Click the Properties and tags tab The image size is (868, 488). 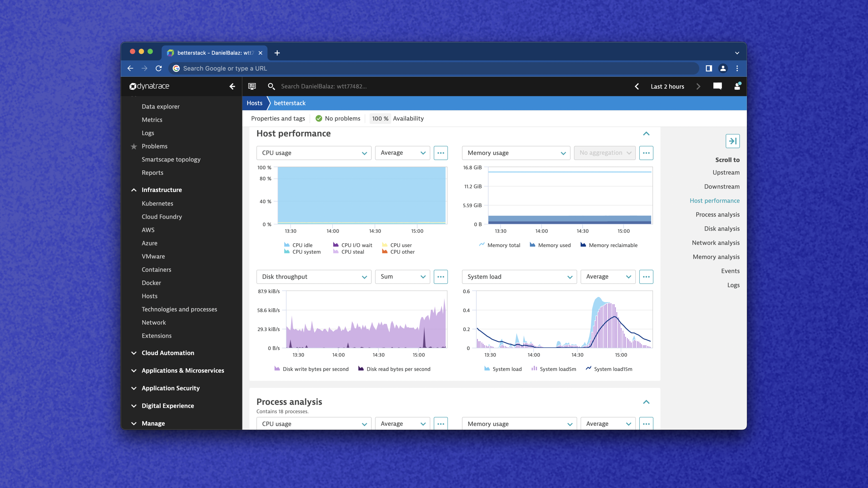pyautogui.click(x=278, y=118)
